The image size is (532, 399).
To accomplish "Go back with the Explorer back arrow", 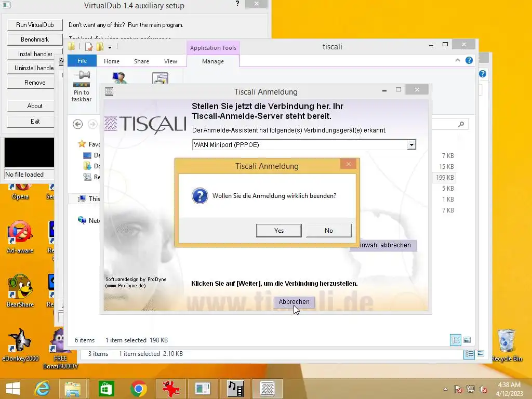I will coord(78,124).
